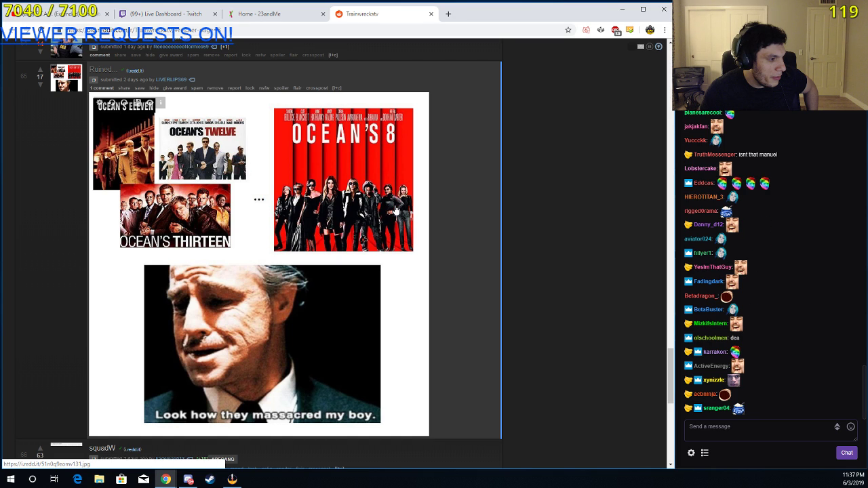The height and width of the screenshot is (488, 868).
Task: Toggle nsfw on the Ruined post
Action: coord(264,88)
